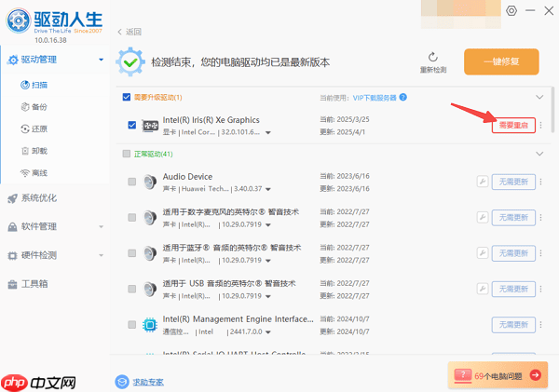This screenshot has width=559, height=392.
Task: Open more options for Intel Iris Xe Graphics
Action: pos(540,125)
